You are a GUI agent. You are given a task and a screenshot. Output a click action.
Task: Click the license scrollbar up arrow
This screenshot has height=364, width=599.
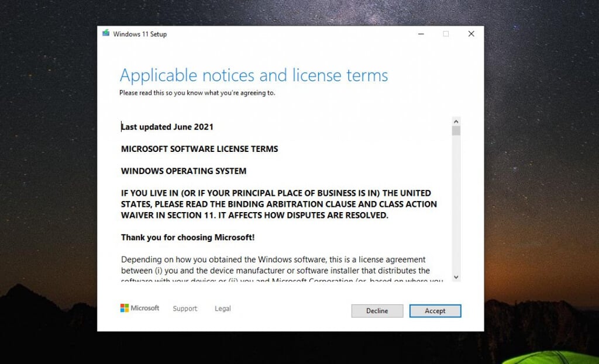(x=456, y=122)
